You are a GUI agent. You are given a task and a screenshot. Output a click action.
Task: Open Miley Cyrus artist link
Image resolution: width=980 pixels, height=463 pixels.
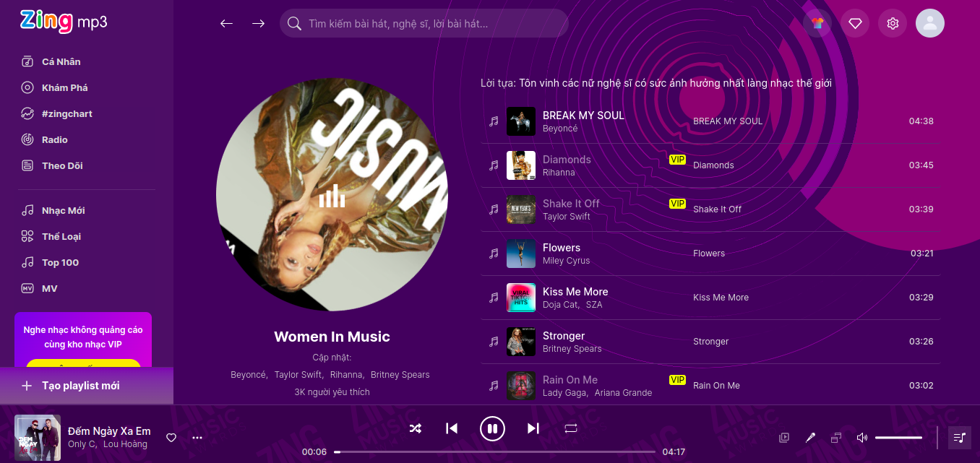click(566, 261)
